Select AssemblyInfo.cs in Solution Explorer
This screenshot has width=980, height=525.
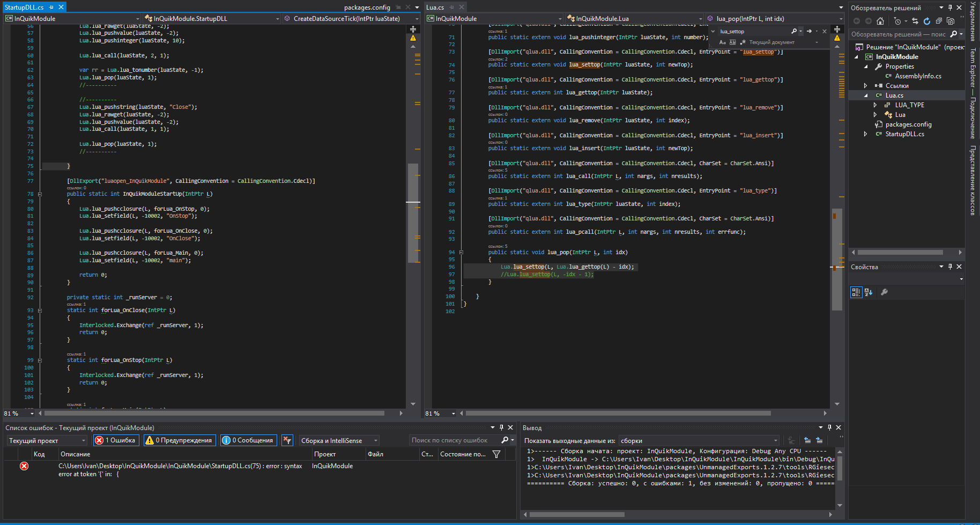pyautogui.click(x=918, y=76)
